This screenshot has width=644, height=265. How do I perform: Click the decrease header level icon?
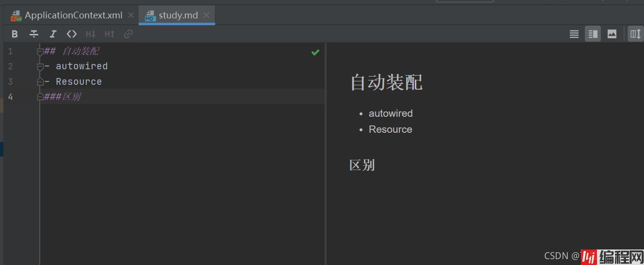pos(91,34)
